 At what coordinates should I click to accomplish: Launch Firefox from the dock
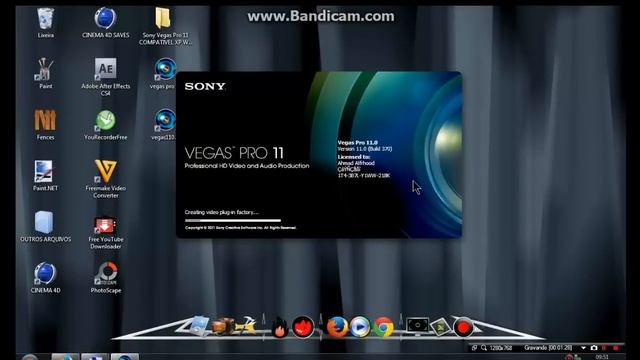(x=337, y=327)
